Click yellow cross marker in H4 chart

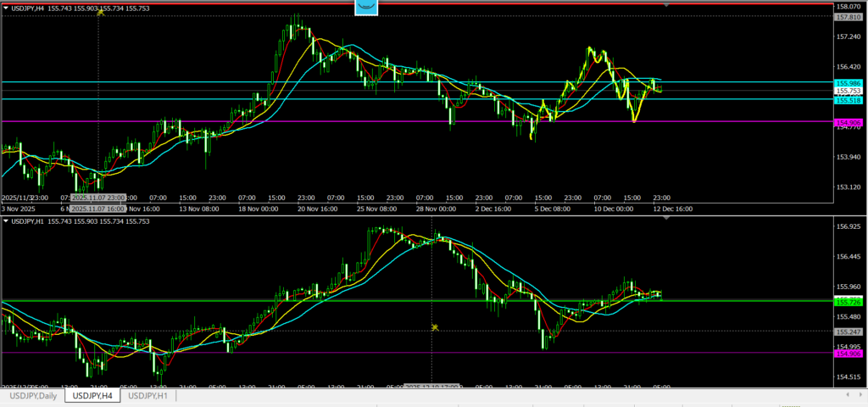(101, 12)
